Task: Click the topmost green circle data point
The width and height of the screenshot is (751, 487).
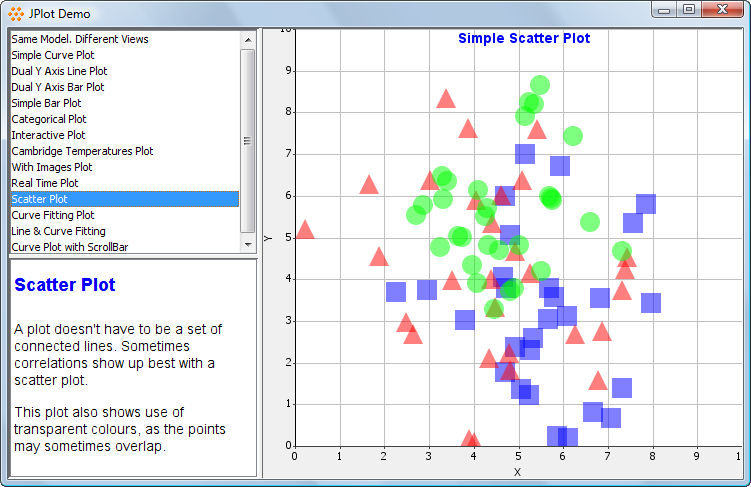Action: click(x=540, y=85)
